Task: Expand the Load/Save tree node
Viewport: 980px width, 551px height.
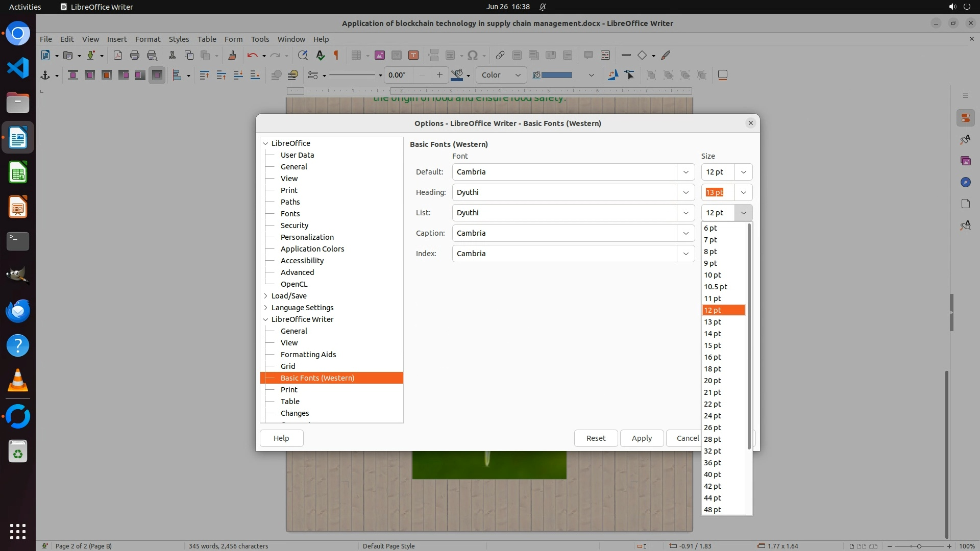Action: [265, 296]
